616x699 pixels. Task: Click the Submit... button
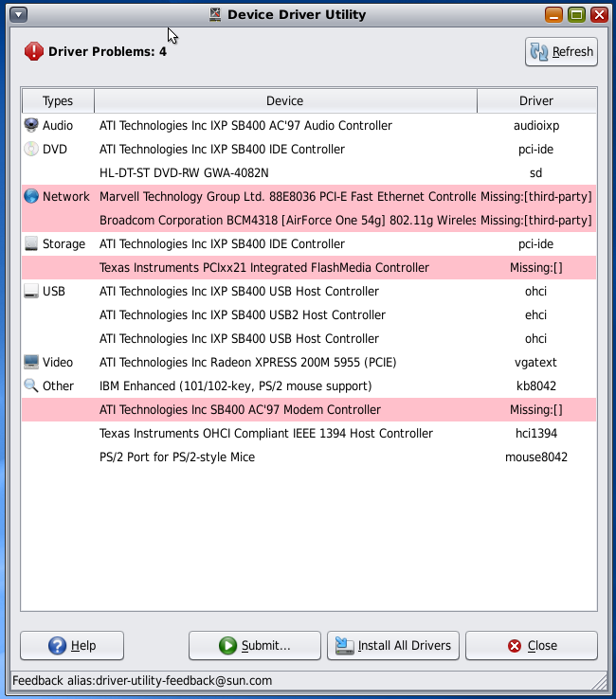pyautogui.click(x=255, y=646)
